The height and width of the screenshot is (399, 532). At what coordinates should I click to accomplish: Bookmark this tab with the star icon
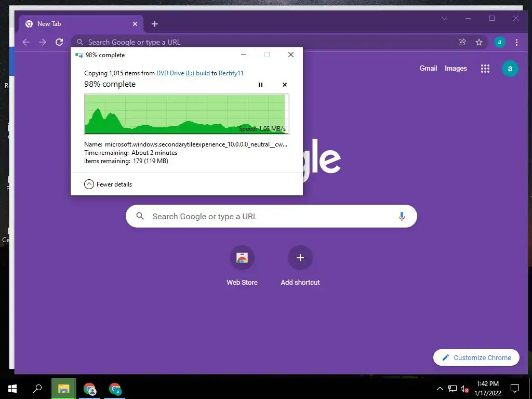coord(478,42)
